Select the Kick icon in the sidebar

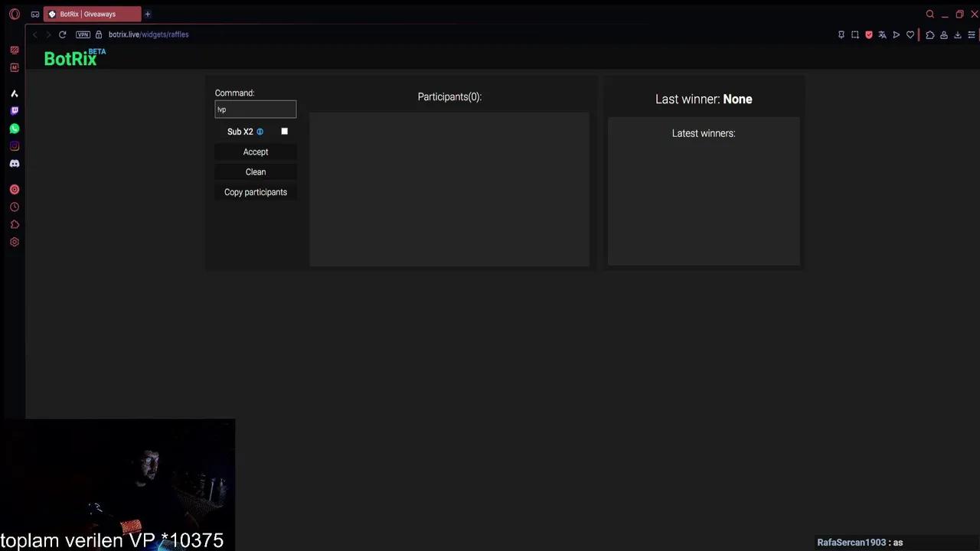click(14, 93)
